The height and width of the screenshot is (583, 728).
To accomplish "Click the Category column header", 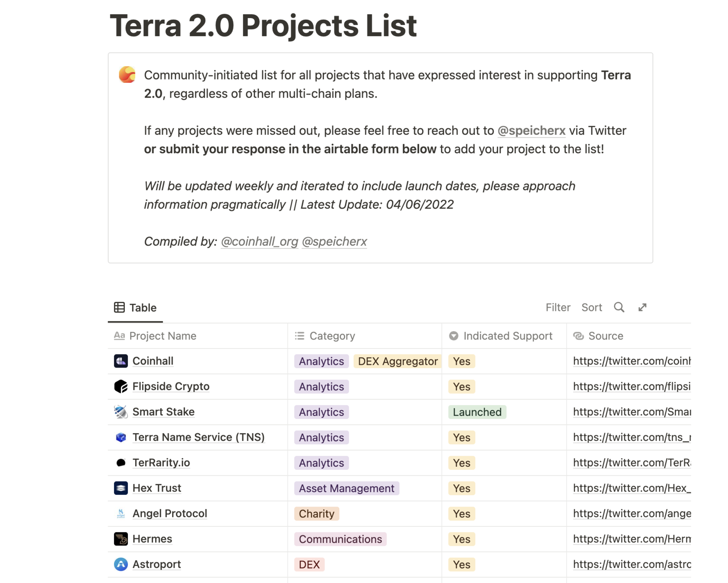I will [365, 336].
